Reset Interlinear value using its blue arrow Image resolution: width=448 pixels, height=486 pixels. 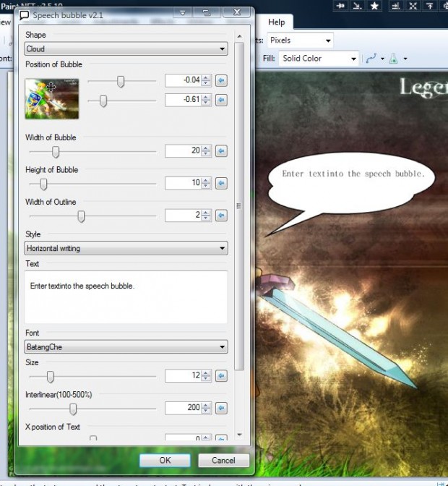(221, 408)
